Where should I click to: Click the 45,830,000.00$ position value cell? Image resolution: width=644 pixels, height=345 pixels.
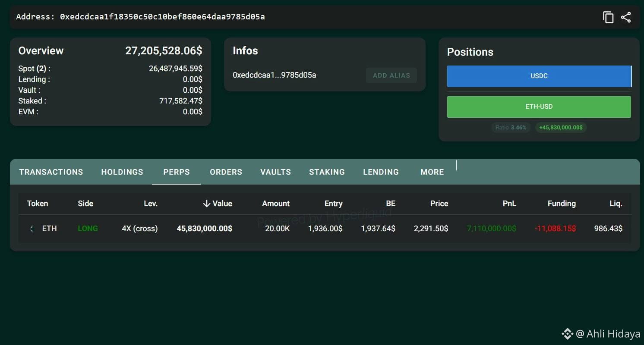tap(205, 229)
